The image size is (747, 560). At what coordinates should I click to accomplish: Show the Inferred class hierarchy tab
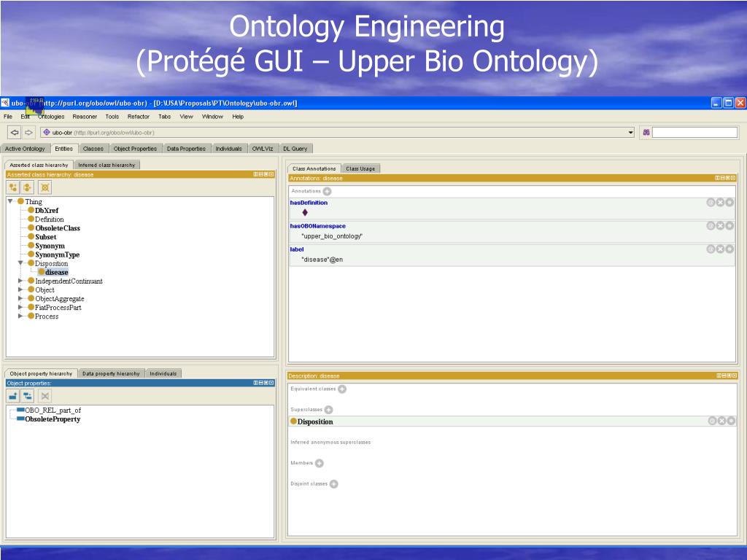pos(107,166)
